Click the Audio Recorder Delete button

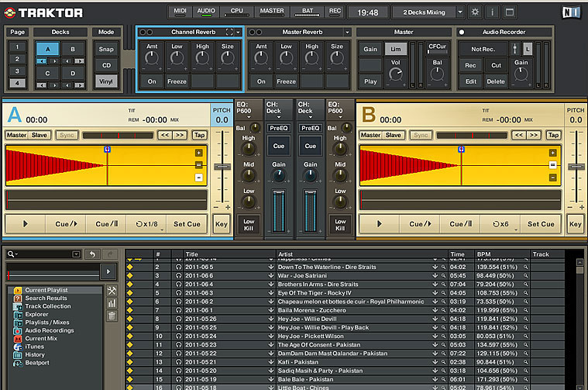point(496,81)
